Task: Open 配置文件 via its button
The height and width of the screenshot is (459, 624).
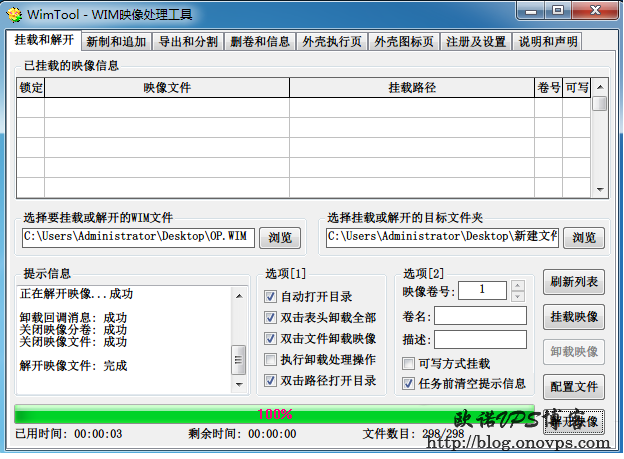Action: 574,385
